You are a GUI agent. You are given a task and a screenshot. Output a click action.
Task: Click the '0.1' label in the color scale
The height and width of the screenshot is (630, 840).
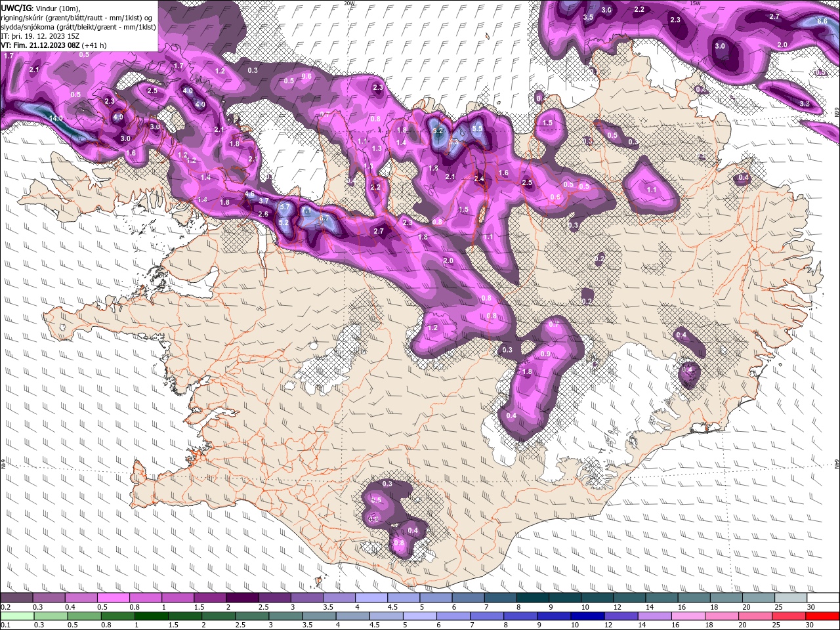(5, 625)
